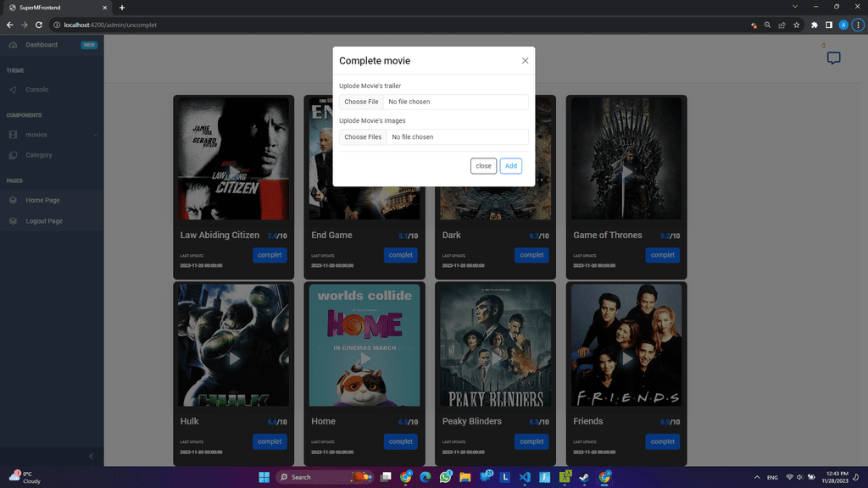Click the Logout Page layers icon
Viewport: 868px width, 488px height.
point(13,221)
